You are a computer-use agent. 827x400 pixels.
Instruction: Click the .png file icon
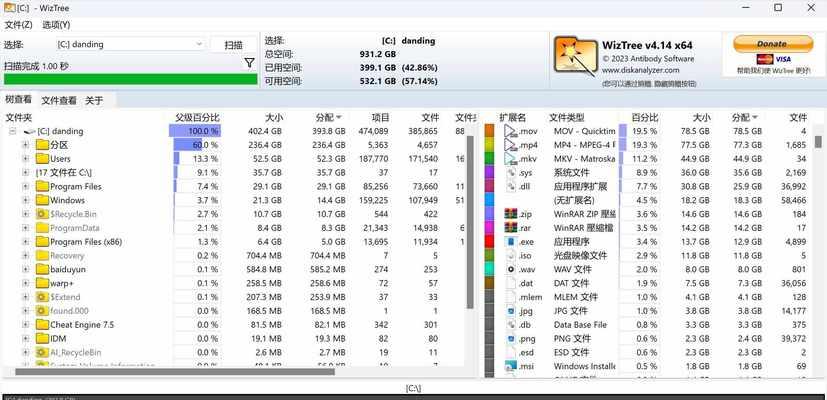511,338
